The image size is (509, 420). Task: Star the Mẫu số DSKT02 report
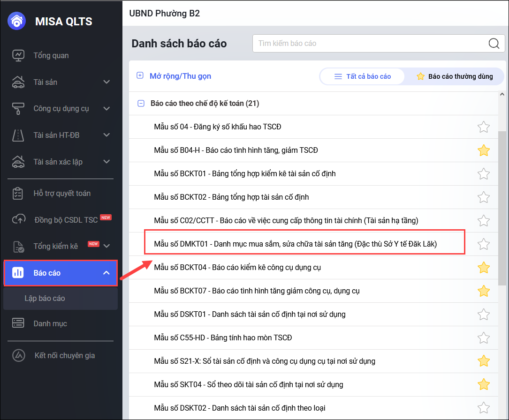pyautogui.click(x=483, y=408)
